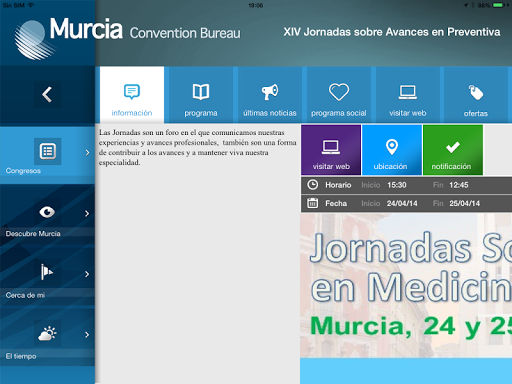
Task: Open the purple visitar web tile
Action: click(331, 150)
